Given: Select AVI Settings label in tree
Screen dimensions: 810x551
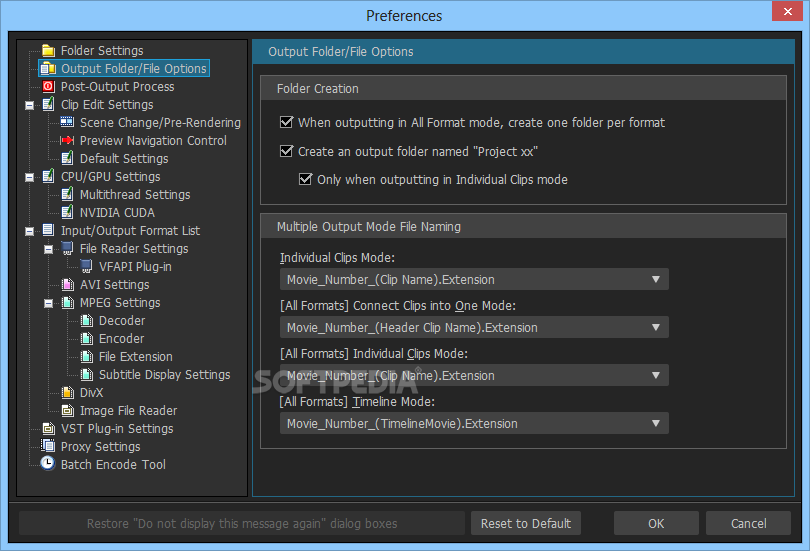Looking at the screenshot, I should tap(114, 285).
